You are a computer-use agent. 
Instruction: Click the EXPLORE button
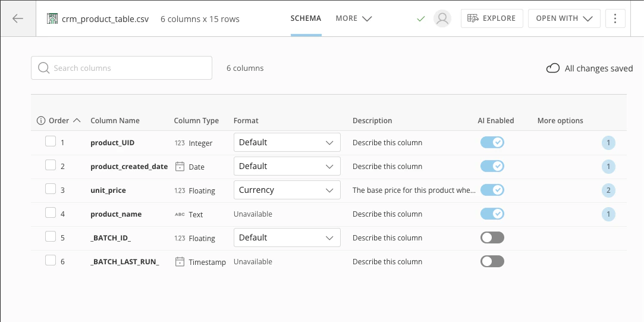[x=492, y=18]
